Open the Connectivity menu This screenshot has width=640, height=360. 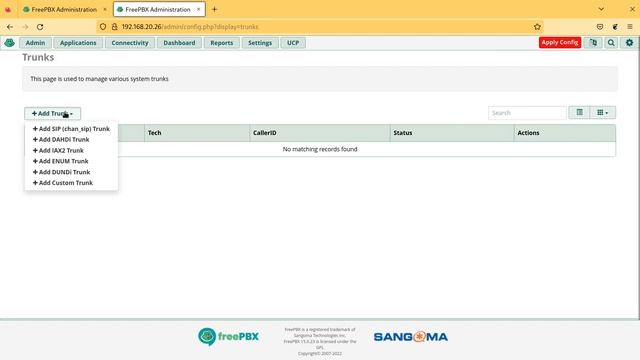pos(130,43)
